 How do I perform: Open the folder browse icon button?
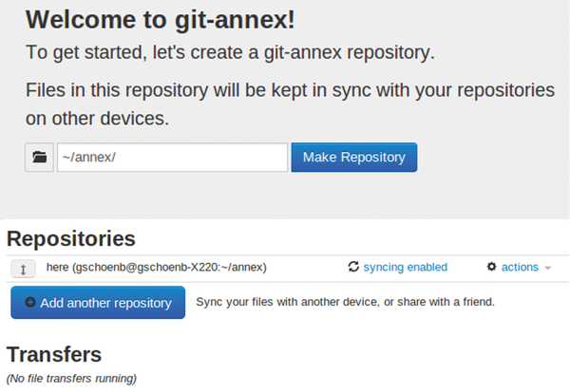coord(39,158)
